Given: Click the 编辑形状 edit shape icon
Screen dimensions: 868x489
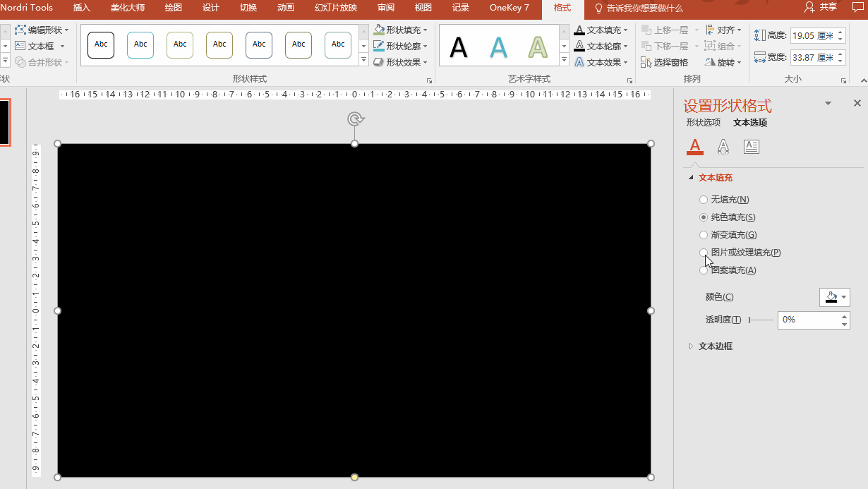Looking at the screenshot, I should coord(20,30).
